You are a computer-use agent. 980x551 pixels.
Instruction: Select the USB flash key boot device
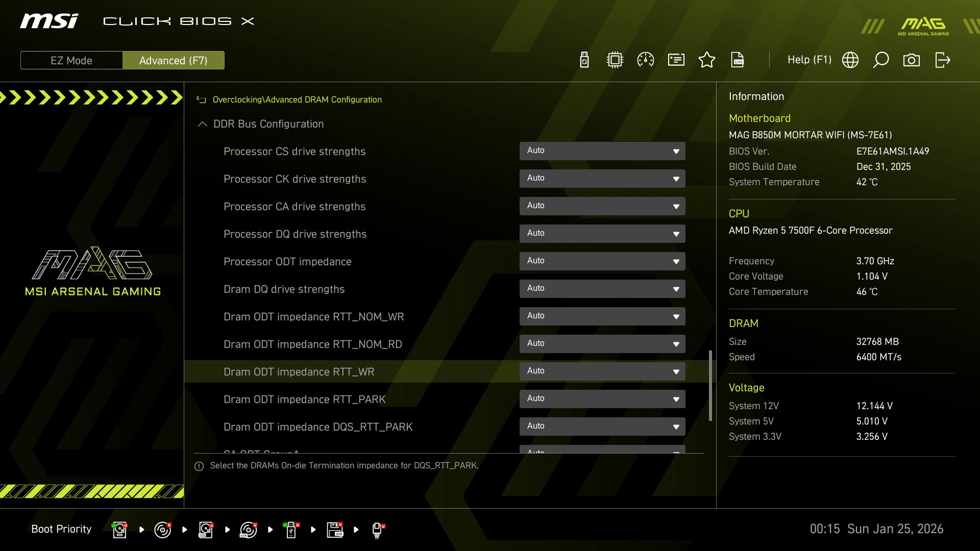291,530
